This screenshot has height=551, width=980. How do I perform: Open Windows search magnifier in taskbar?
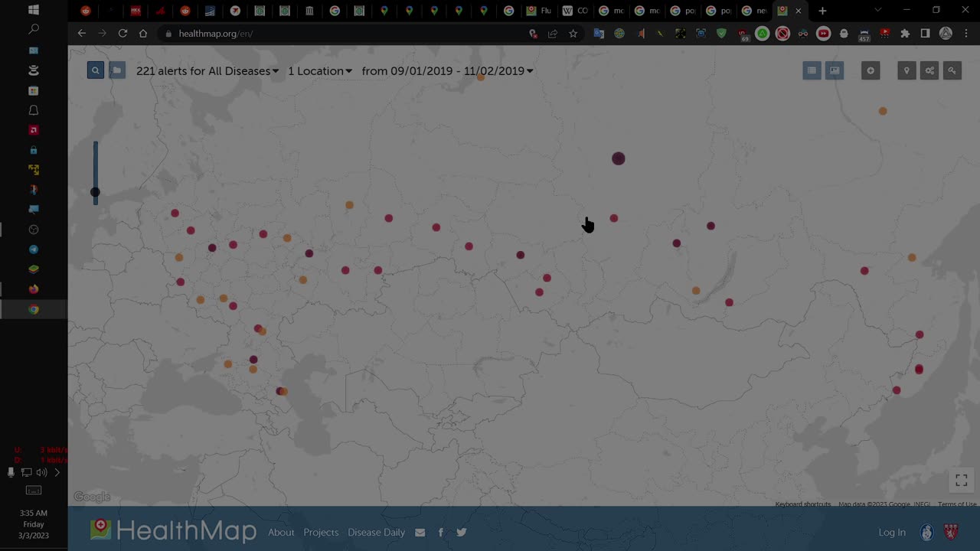coord(34,30)
